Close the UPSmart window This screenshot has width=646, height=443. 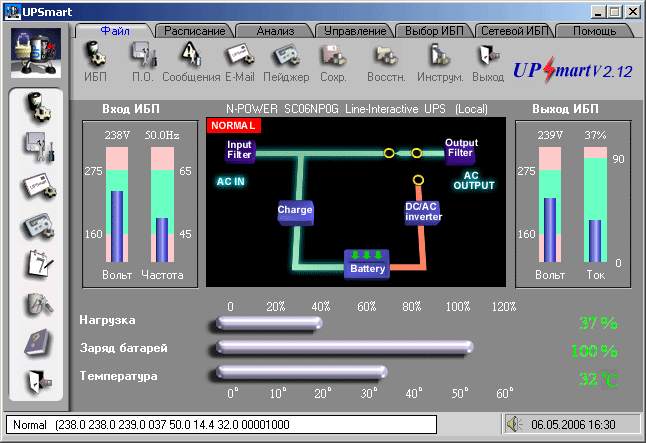coord(632,12)
